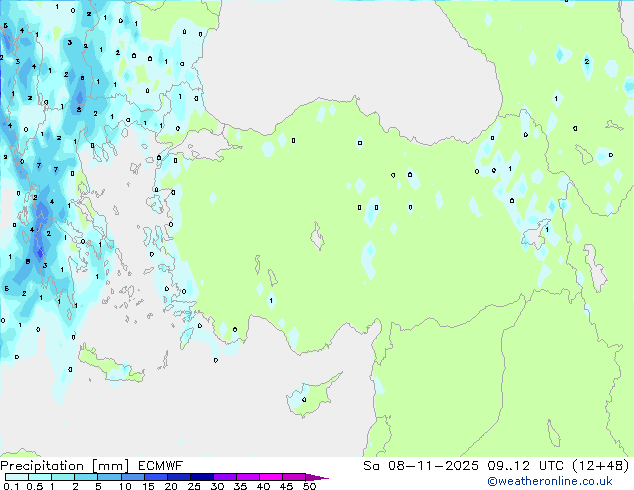Select the 30 to 35 mm purple swatch
The image size is (634, 490).
point(225,477)
